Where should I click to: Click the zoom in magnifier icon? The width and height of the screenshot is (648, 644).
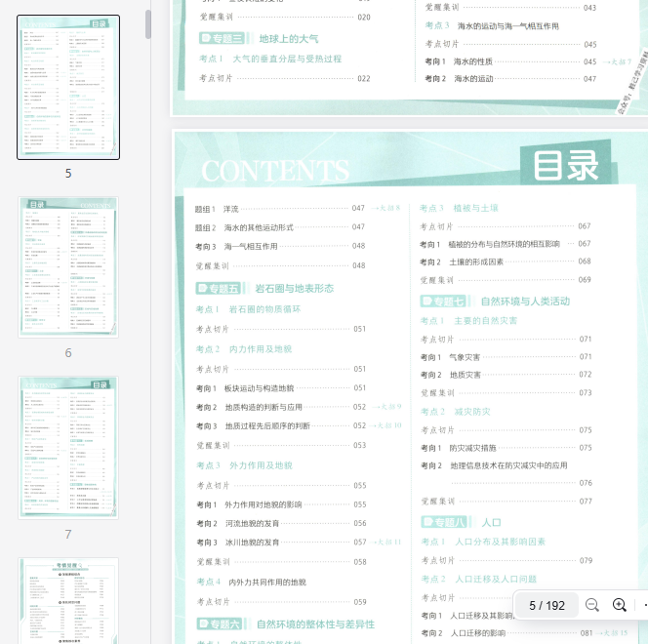click(x=619, y=605)
